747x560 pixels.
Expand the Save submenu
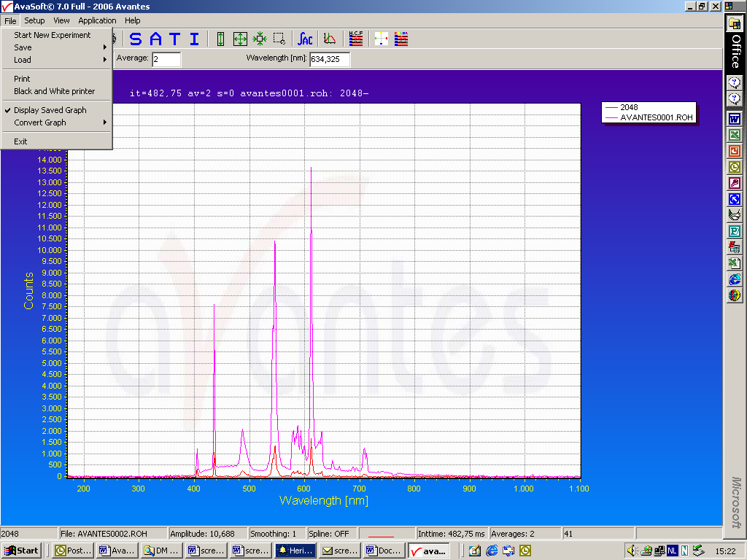(56, 47)
